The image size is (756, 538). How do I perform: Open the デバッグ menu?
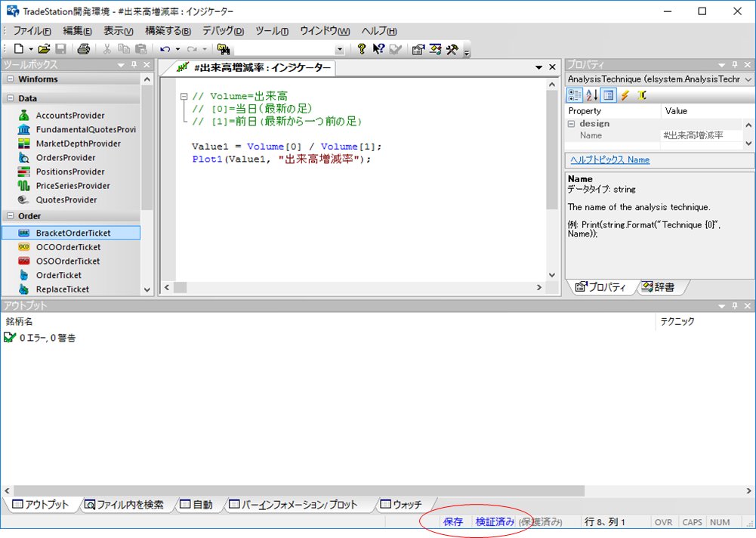[x=223, y=31]
